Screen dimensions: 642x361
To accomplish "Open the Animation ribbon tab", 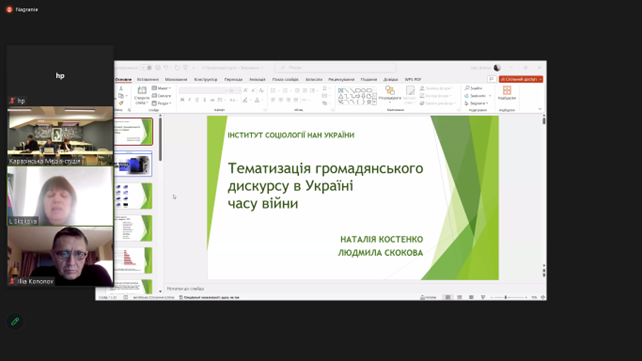I will [x=257, y=79].
